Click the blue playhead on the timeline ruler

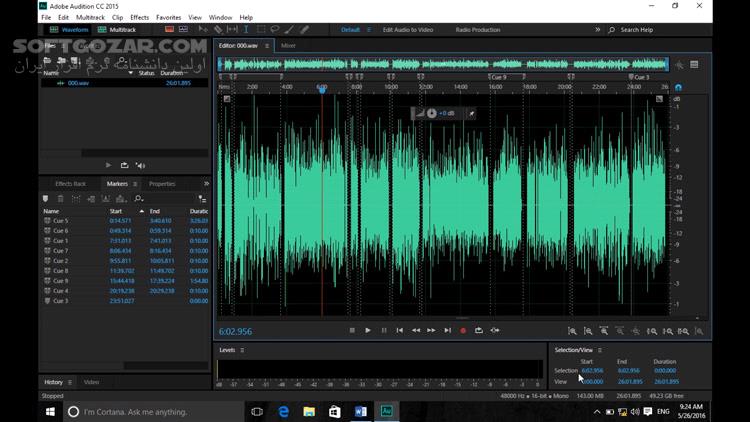322,89
